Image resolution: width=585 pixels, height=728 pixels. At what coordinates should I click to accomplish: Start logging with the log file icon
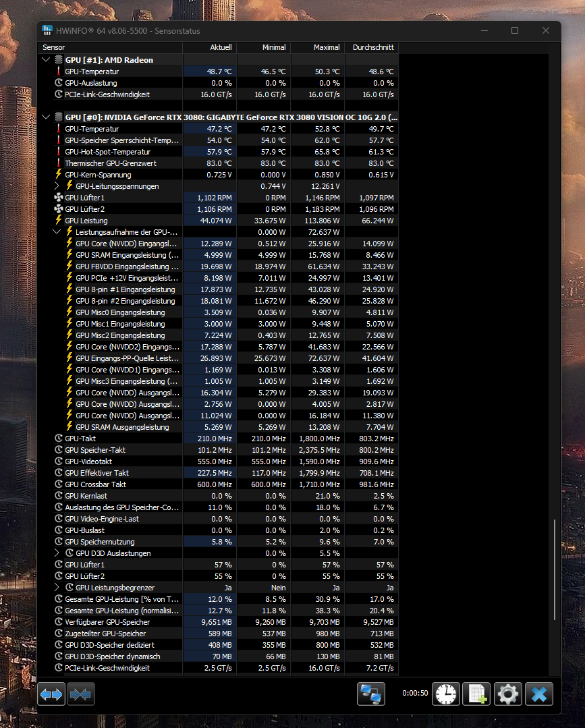click(x=477, y=694)
